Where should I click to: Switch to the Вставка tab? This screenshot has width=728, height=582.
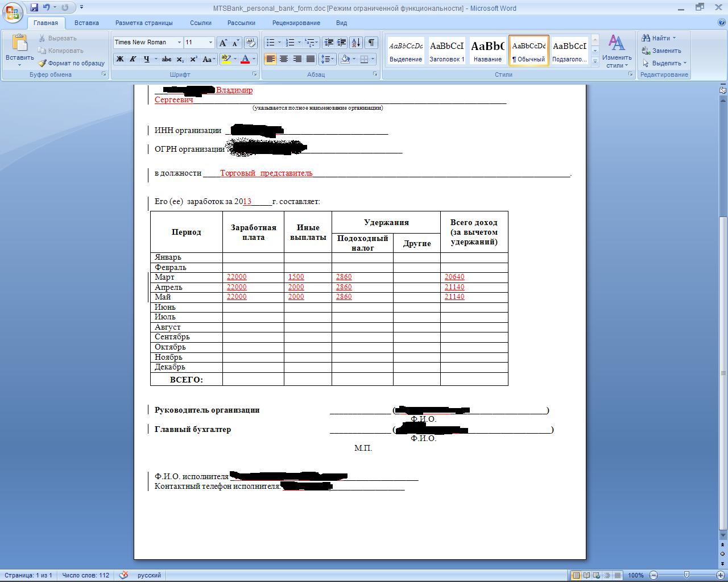86,23
